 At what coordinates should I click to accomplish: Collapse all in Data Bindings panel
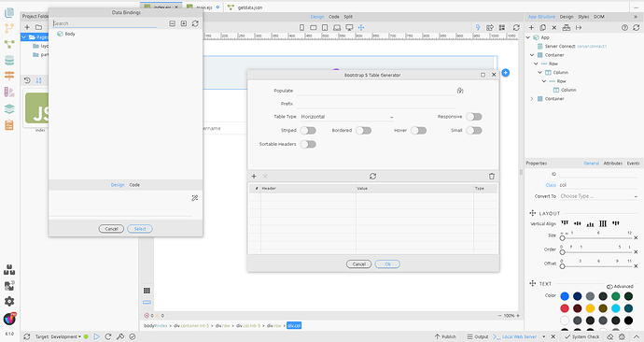coord(172,23)
